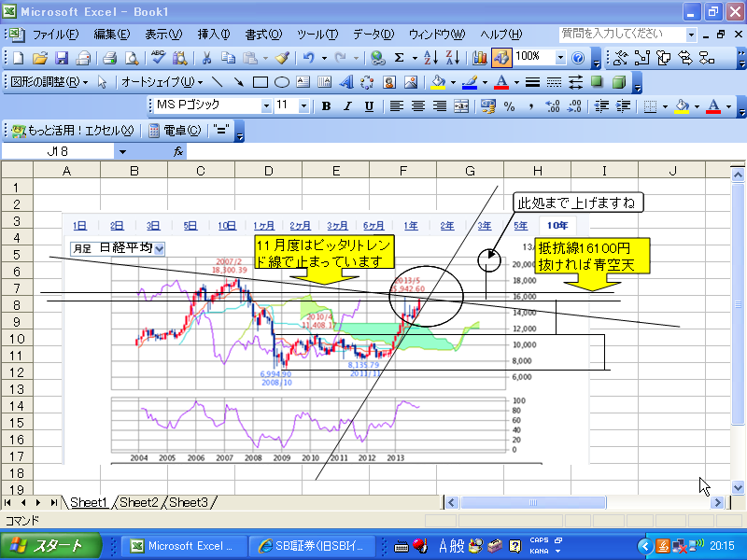Insert WordArt from the drawing toolbar
747x560 pixels.
tap(345, 82)
